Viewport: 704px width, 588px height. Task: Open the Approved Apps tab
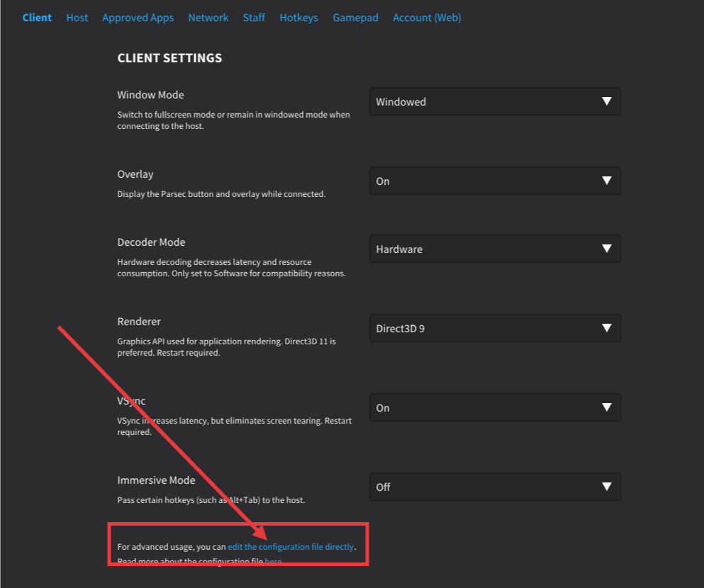point(138,17)
